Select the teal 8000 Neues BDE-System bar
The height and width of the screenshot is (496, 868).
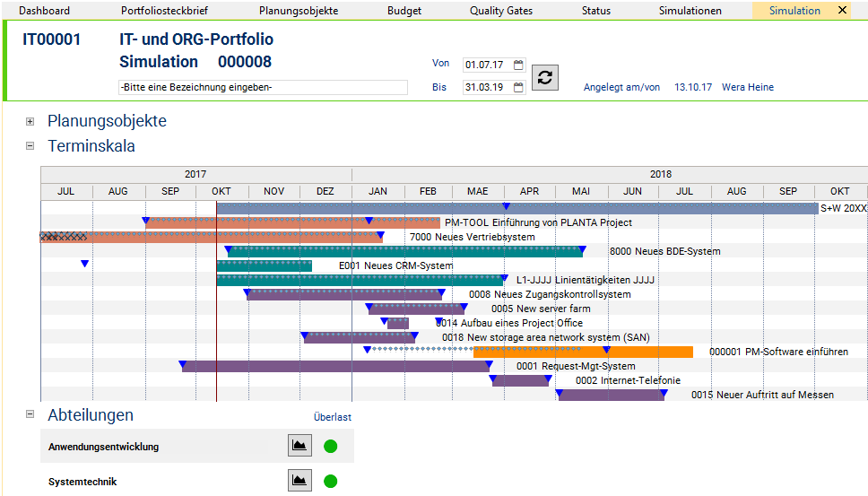pyautogui.click(x=404, y=252)
